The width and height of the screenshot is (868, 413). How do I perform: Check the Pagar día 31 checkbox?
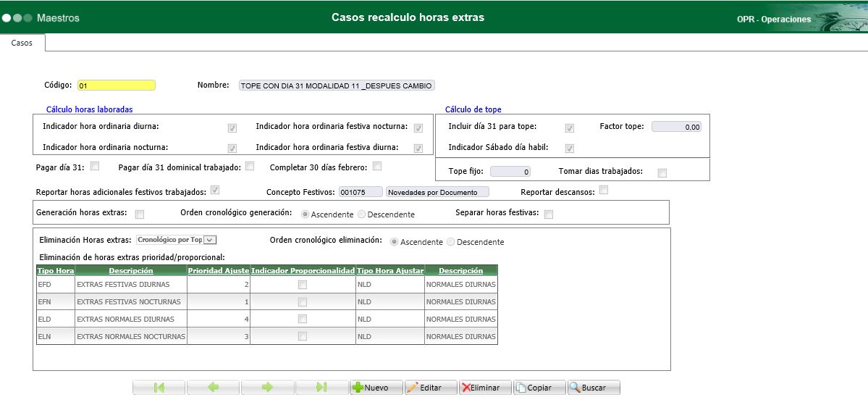coord(95,166)
